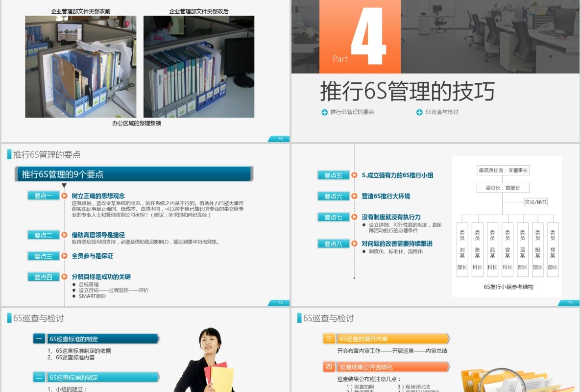Click the slide number 39 tab
This screenshot has width=581, height=392.
click(569, 303)
